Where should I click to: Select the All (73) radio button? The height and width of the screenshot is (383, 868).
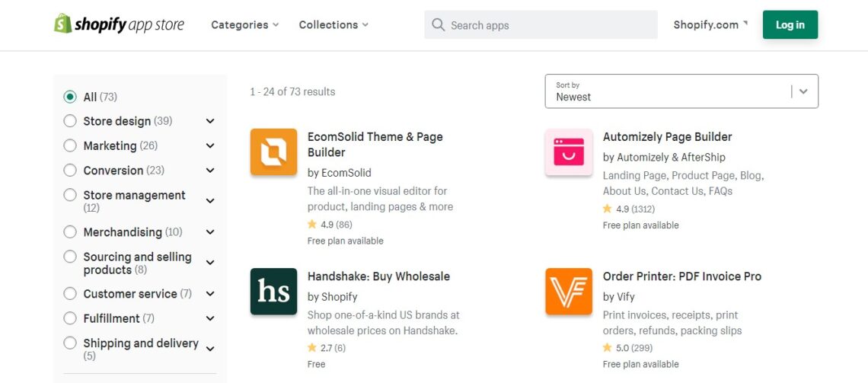(70, 97)
